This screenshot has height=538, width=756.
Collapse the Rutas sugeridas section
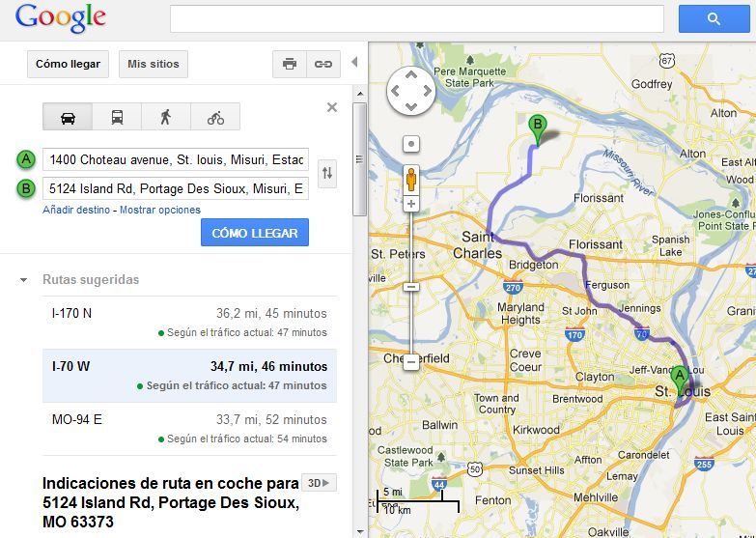coord(23,280)
